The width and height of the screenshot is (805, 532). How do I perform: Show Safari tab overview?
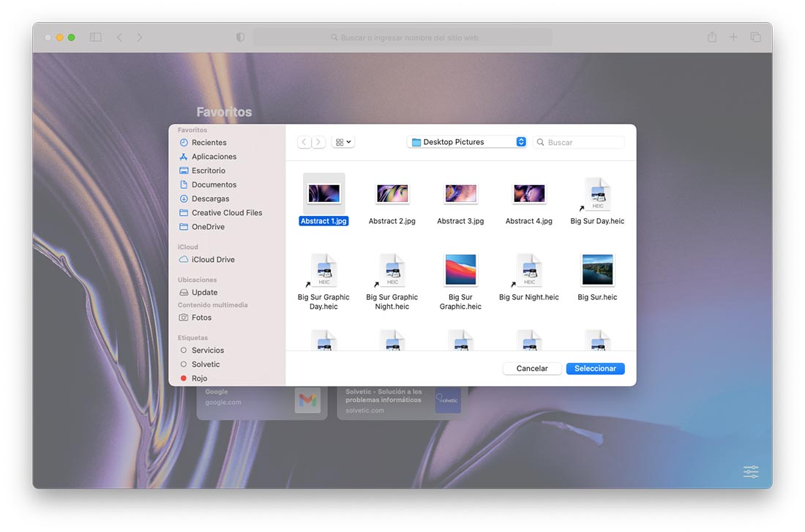[756, 37]
